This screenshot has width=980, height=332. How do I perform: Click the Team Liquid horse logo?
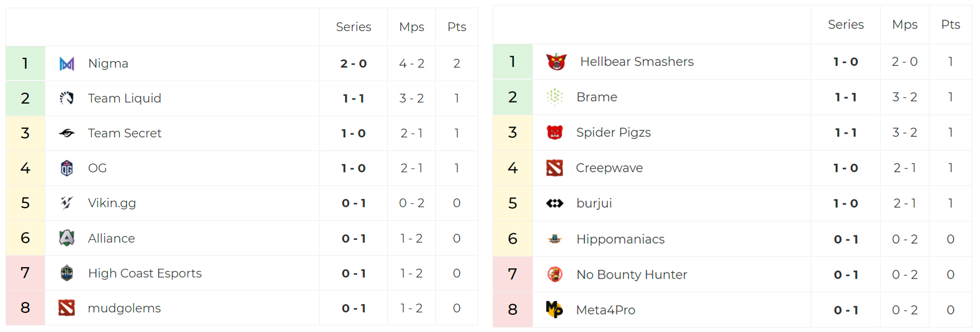[x=67, y=98]
